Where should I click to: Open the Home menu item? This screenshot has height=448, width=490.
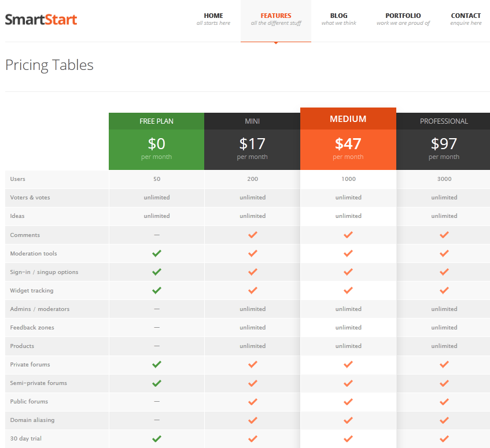coord(213,19)
